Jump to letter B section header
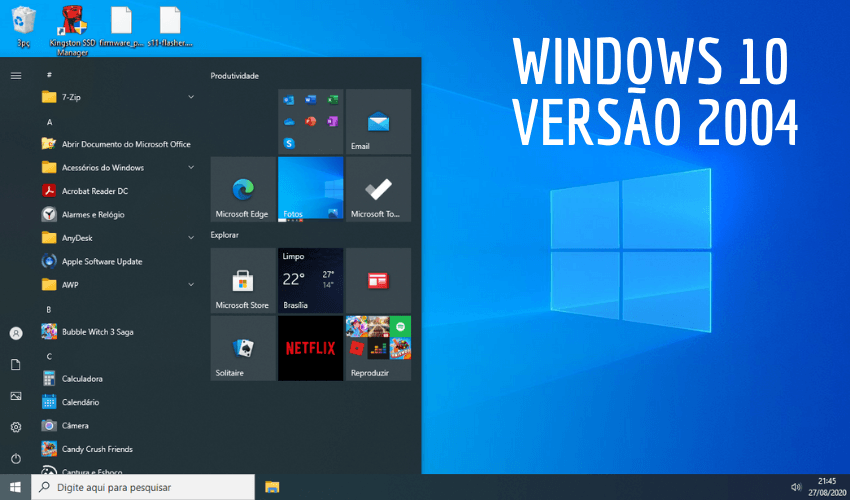 49,309
